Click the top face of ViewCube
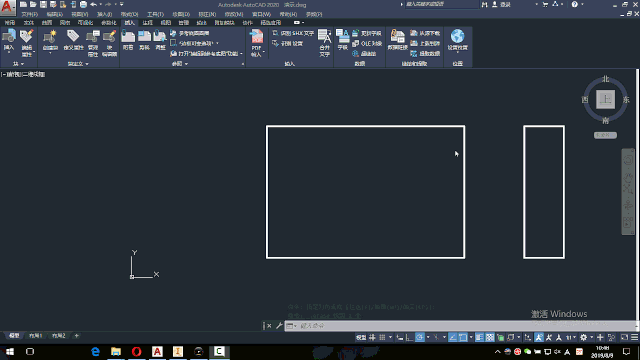This screenshot has height=360, width=640. (x=605, y=100)
